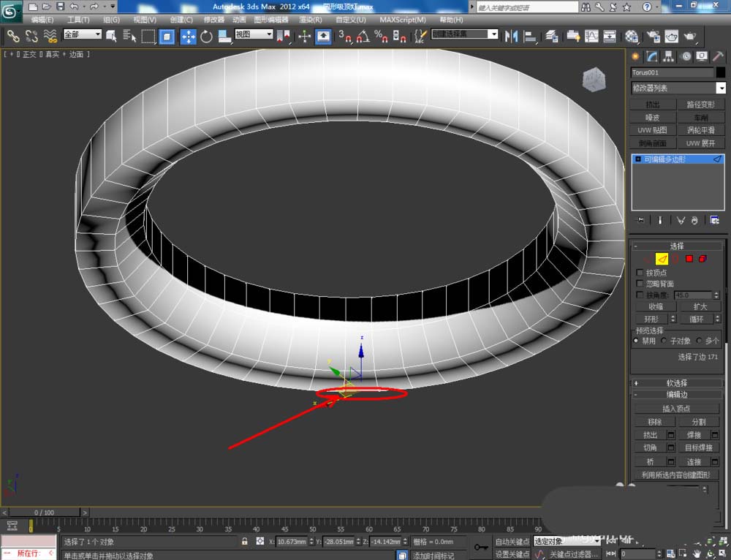Open the 创建选择集 named selection dropdown
Viewport: 731px width, 560px height.
click(x=464, y=34)
